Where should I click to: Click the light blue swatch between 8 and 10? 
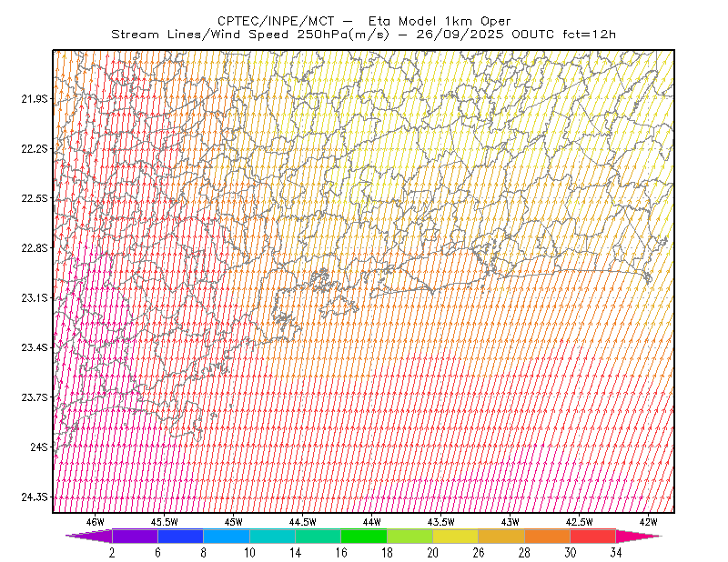point(227,536)
